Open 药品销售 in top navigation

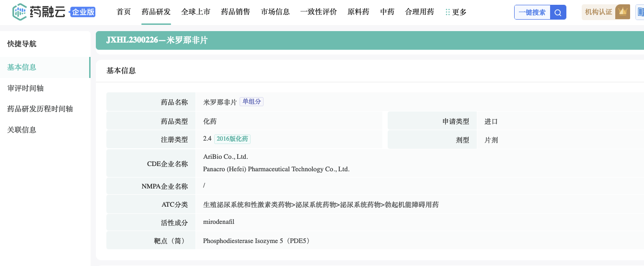236,12
